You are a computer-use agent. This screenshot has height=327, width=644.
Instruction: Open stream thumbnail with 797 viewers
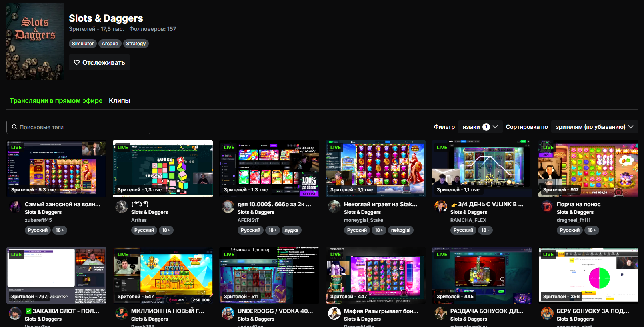point(56,275)
